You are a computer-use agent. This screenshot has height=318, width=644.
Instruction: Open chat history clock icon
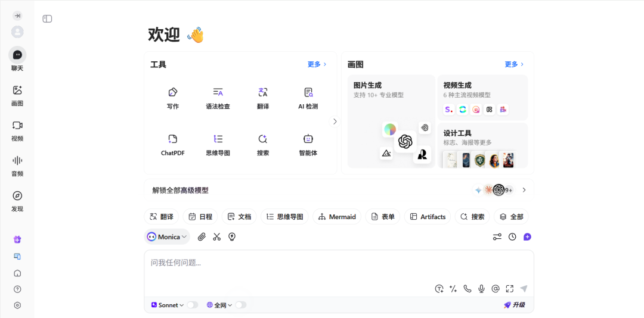[512, 237]
